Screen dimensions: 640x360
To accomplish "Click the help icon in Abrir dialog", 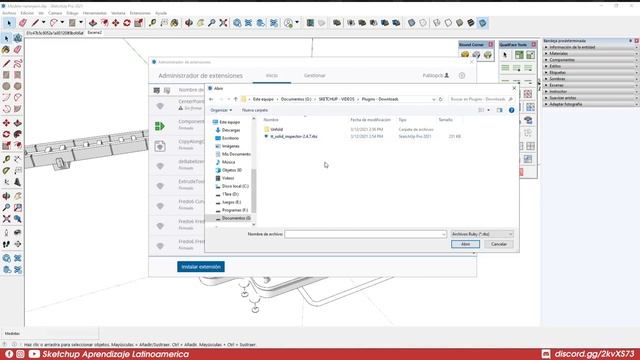I will click(511, 110).
